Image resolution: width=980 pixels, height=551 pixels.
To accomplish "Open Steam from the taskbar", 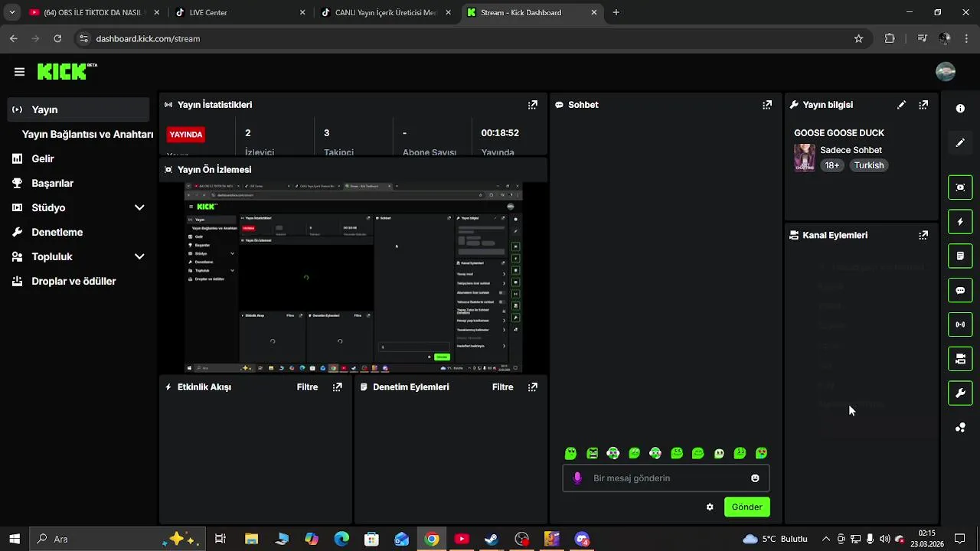I will (x=491, y=539).
